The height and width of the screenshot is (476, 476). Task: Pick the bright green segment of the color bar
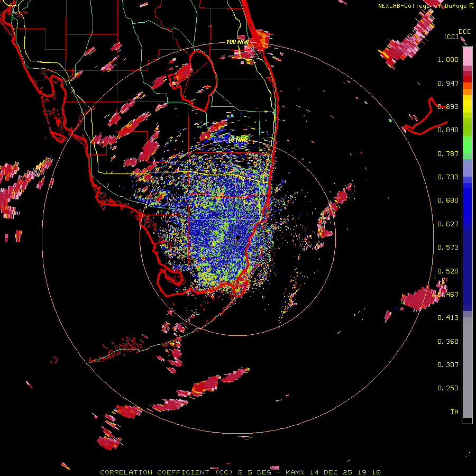[467, 145]
